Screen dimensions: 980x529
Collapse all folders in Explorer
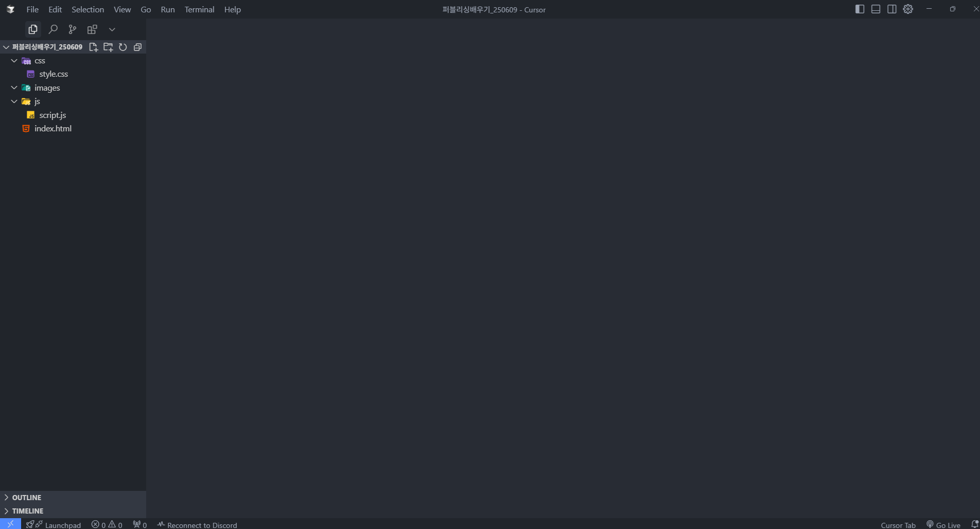[137, 47]
